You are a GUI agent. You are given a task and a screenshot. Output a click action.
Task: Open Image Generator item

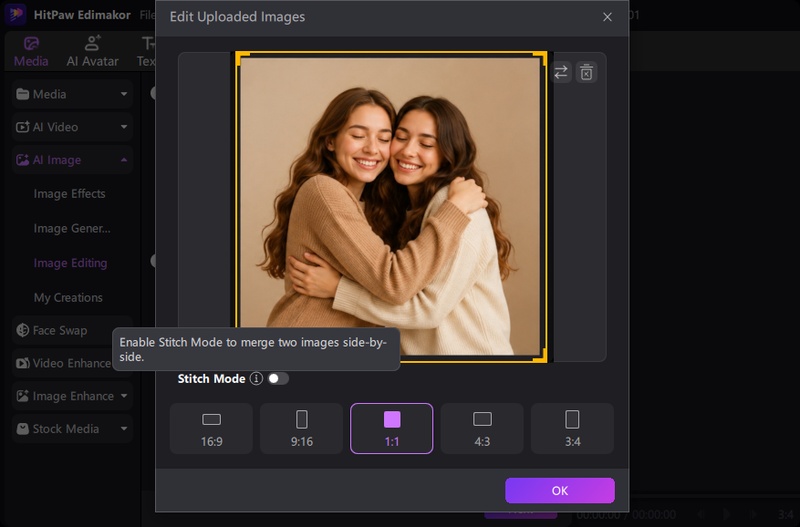pyautogui.click(x=72, y=229)
